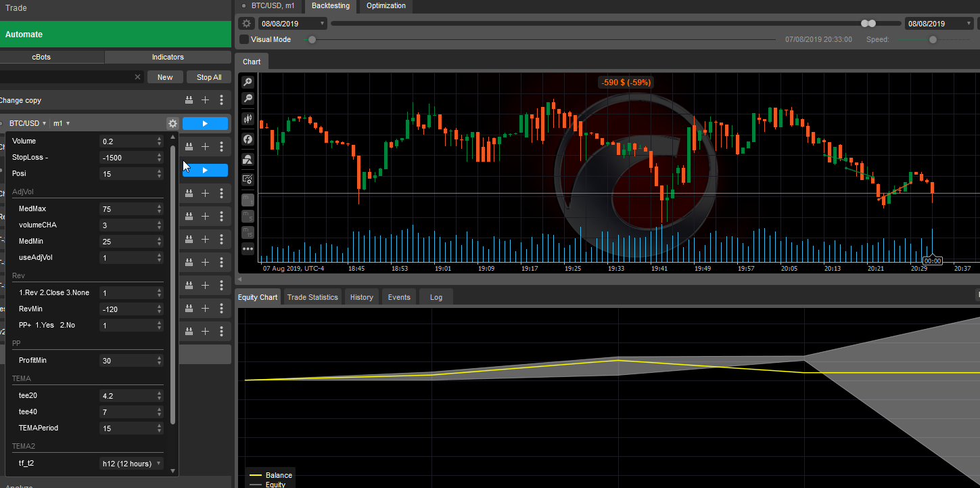Click the Visual Mode progress slider handle
980x488 pixels.
coord(312,39)
